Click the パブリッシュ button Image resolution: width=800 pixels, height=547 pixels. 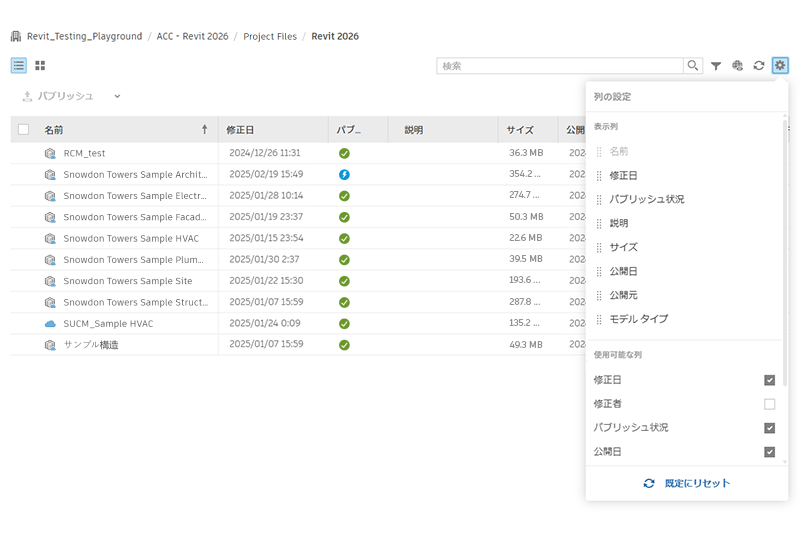(58, 96)
